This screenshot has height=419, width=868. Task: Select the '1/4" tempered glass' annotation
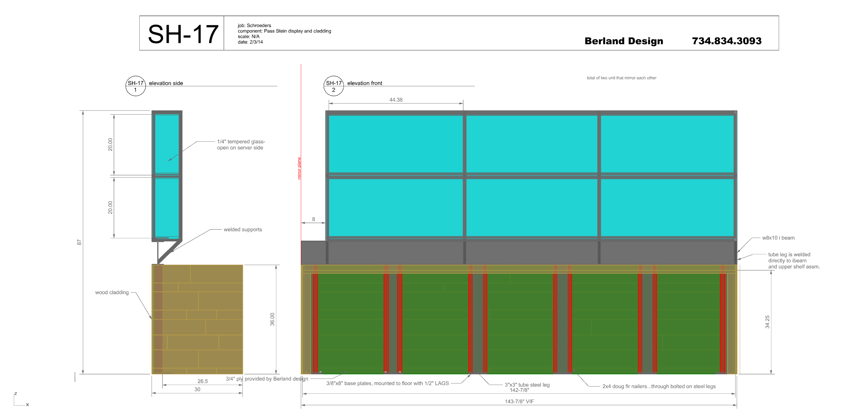[241, 144]
